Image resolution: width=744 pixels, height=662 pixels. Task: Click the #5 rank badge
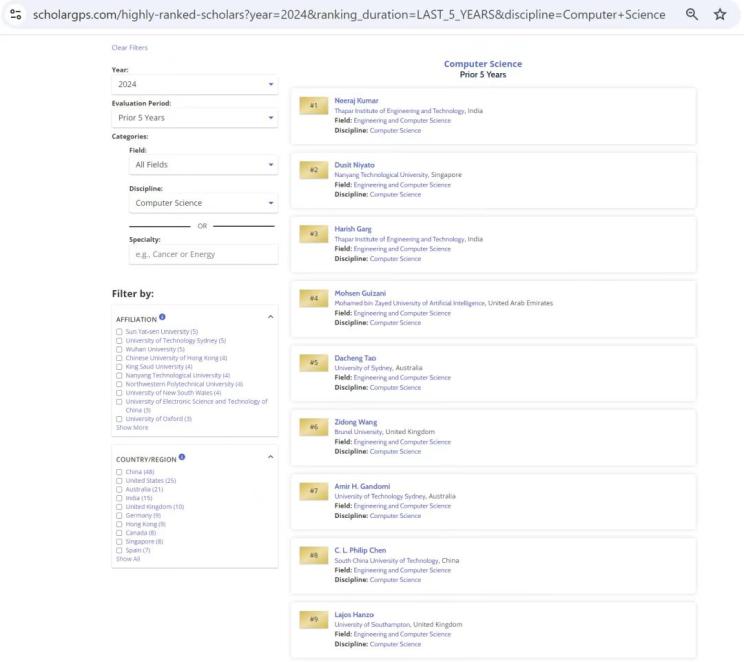pyautogui.click(x=314, y=363)
